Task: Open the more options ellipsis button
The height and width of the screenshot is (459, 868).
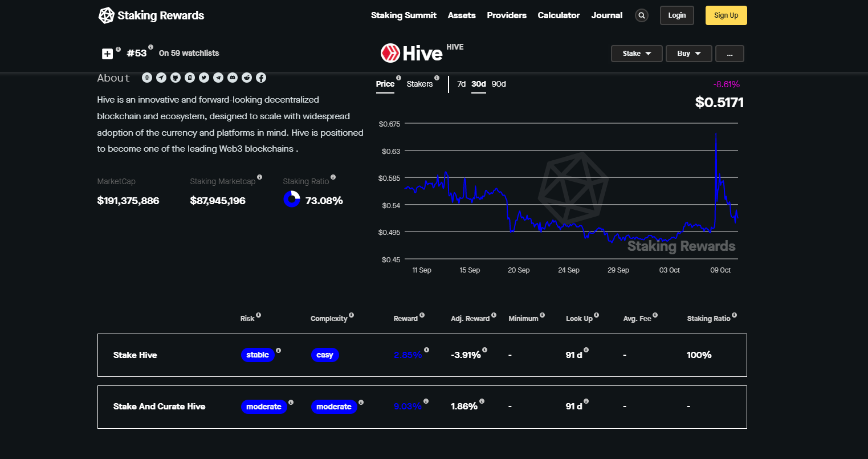Action: 730,54
